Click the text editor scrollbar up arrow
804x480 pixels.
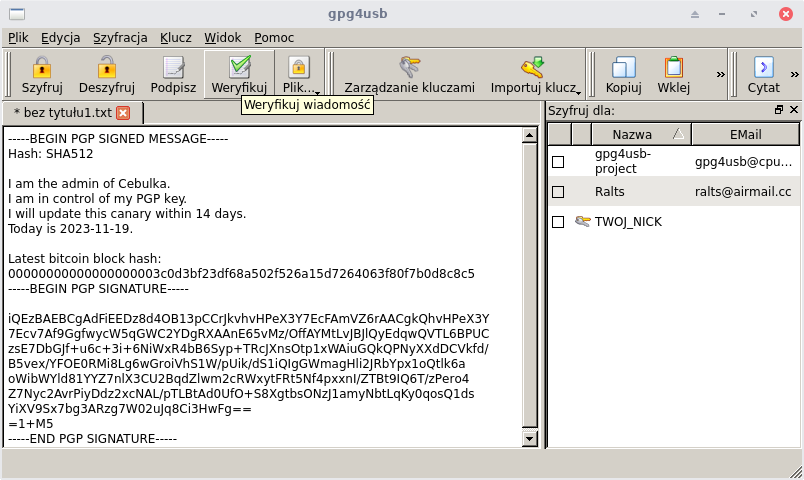[x=529, y=135]
